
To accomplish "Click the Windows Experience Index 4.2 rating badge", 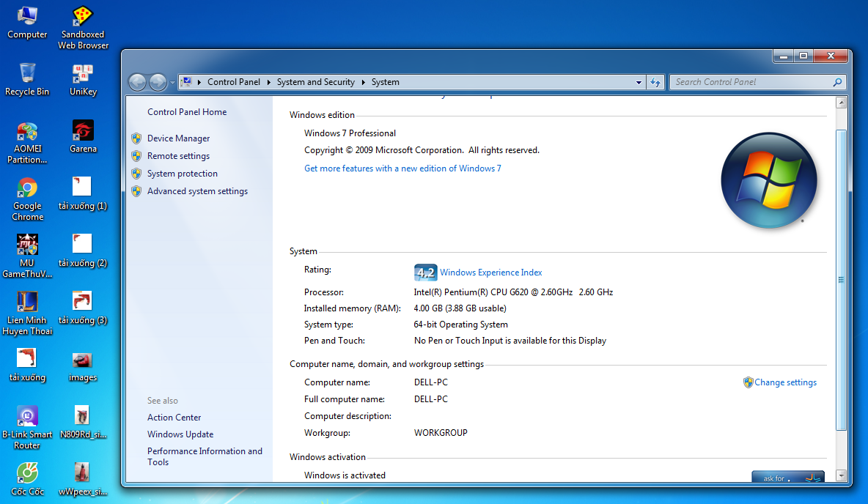I will point(425,273).
